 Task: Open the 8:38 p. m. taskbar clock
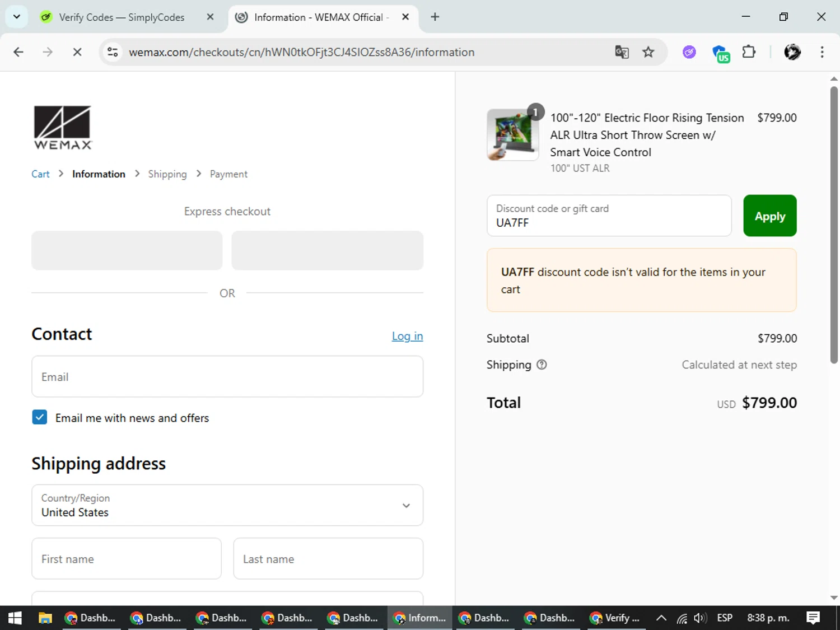pos(768,618)
